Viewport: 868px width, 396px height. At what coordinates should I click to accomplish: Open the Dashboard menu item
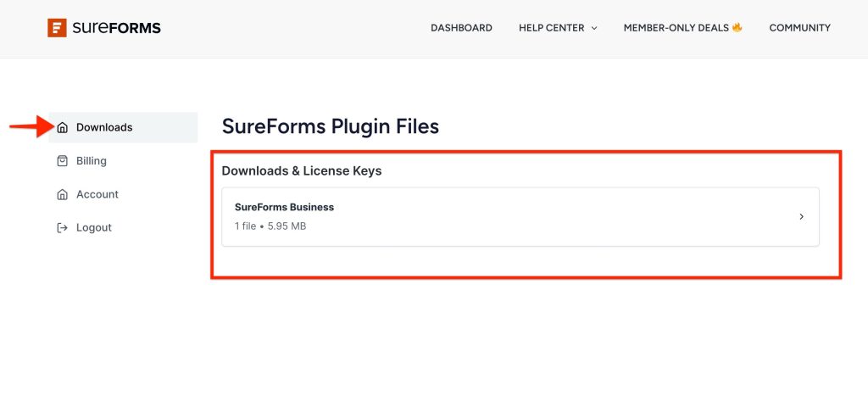(x=461, y=28)
